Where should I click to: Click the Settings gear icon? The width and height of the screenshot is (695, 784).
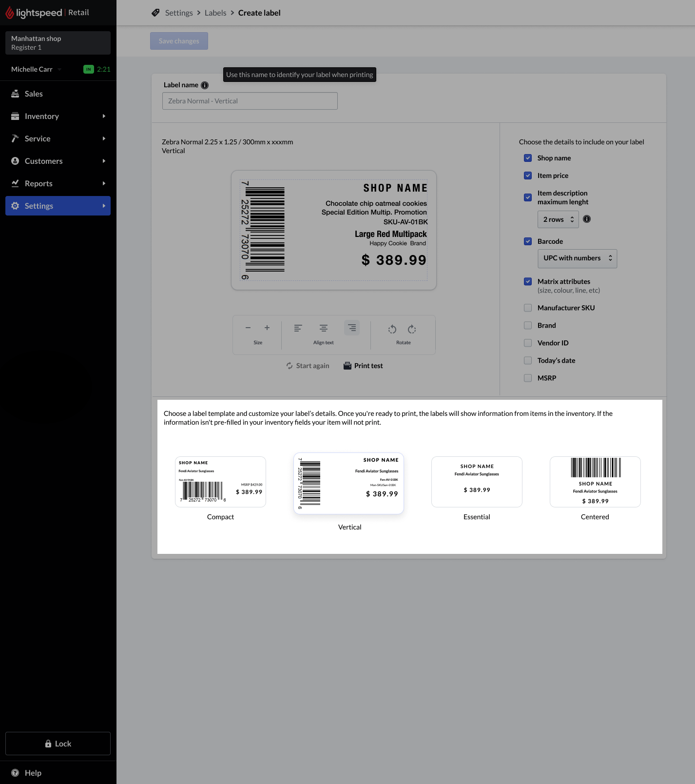(x=15, y=206)
